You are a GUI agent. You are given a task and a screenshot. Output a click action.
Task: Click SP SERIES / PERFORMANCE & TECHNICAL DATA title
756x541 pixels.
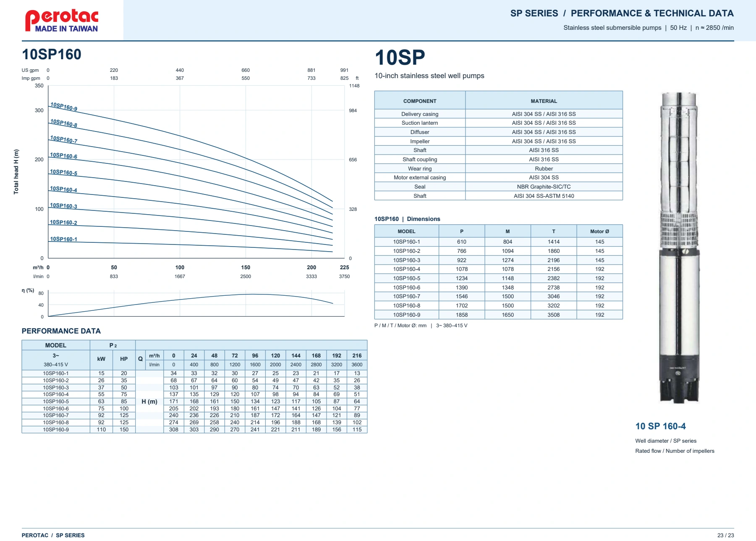tap(622, 13)
